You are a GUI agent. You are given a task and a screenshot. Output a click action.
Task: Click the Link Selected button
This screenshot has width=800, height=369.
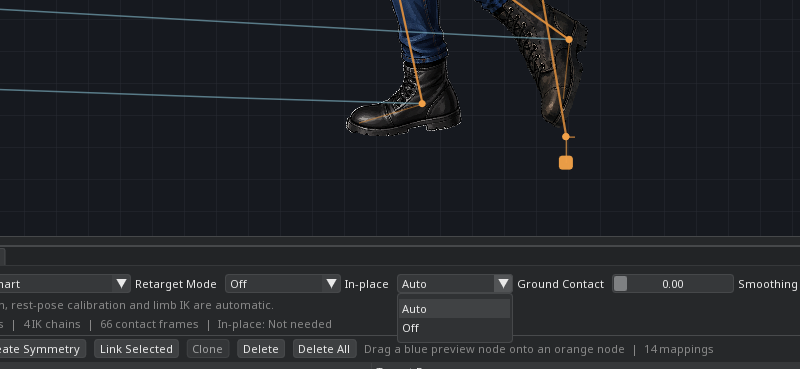[136, 349]
